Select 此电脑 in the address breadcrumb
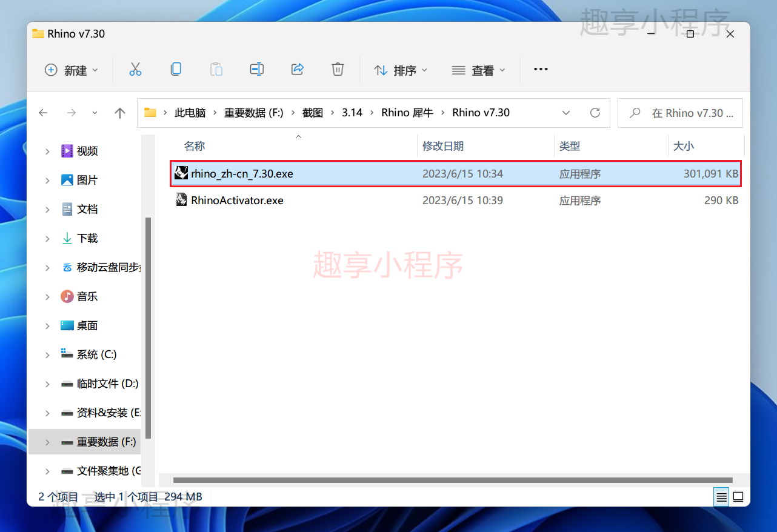 click(x=190, y=113)
